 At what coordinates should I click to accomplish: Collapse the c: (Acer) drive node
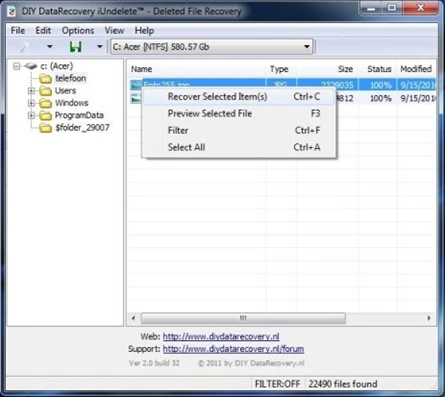tap(17, 66)
